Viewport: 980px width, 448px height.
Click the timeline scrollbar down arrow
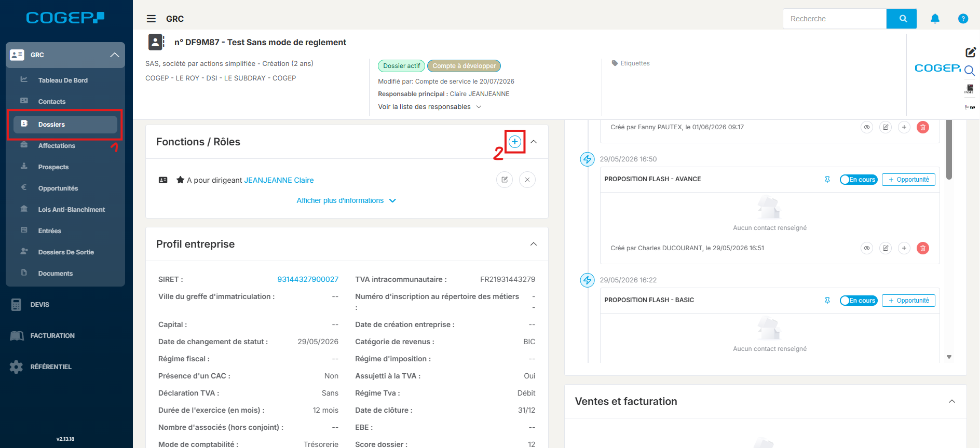[949, 357]
